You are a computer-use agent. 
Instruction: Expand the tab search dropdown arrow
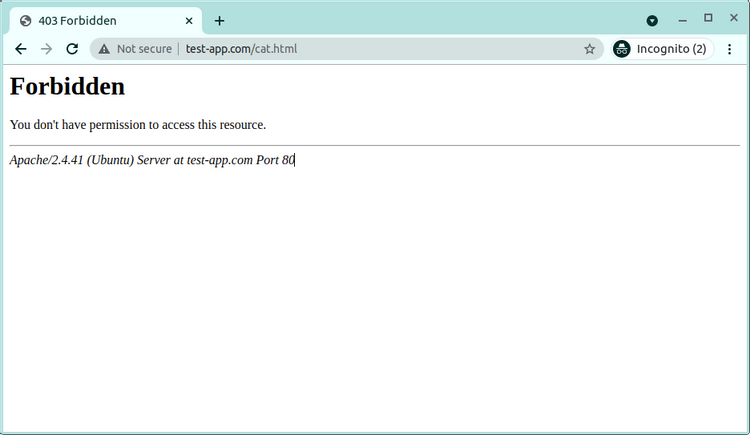[652, 20]
